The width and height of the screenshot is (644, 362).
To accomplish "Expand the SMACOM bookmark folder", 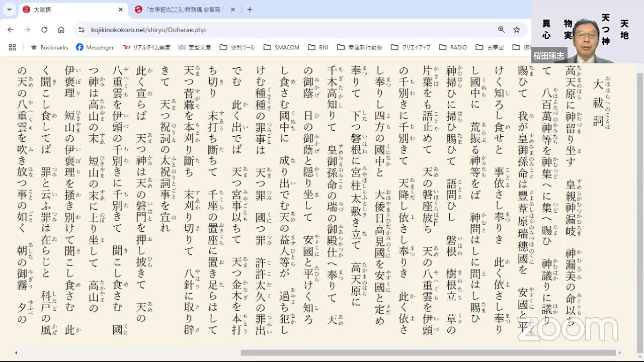I will [280, 47].
